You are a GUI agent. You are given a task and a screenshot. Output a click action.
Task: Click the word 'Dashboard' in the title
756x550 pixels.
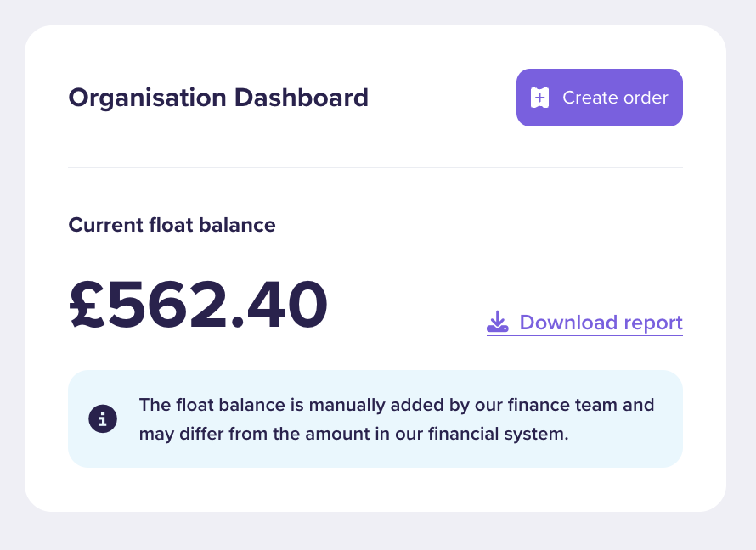coord(302,98)
